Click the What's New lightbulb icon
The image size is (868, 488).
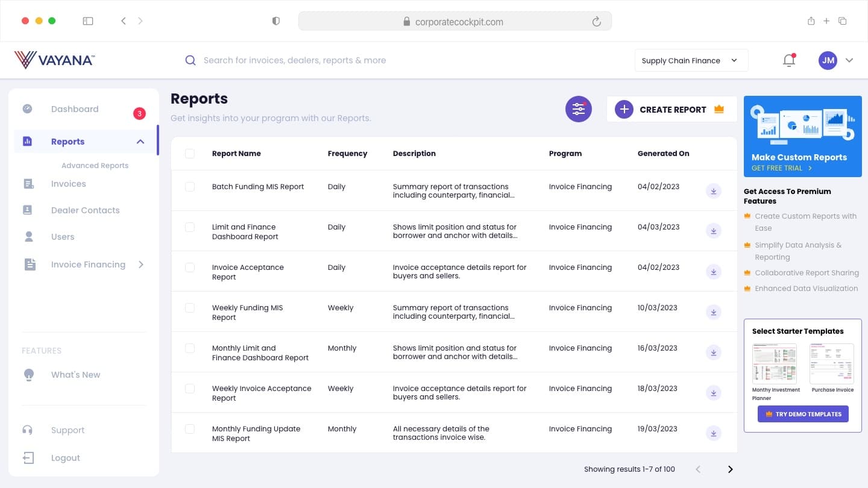[28, 375]
